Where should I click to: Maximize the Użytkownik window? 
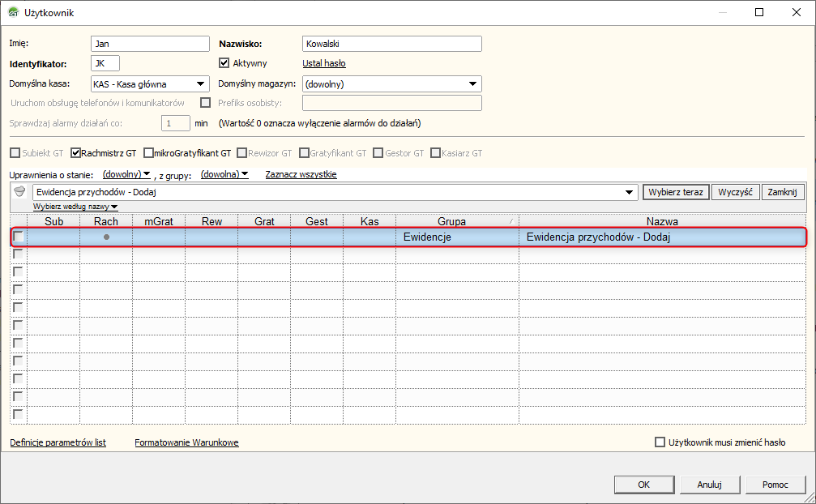coord(759,12)
